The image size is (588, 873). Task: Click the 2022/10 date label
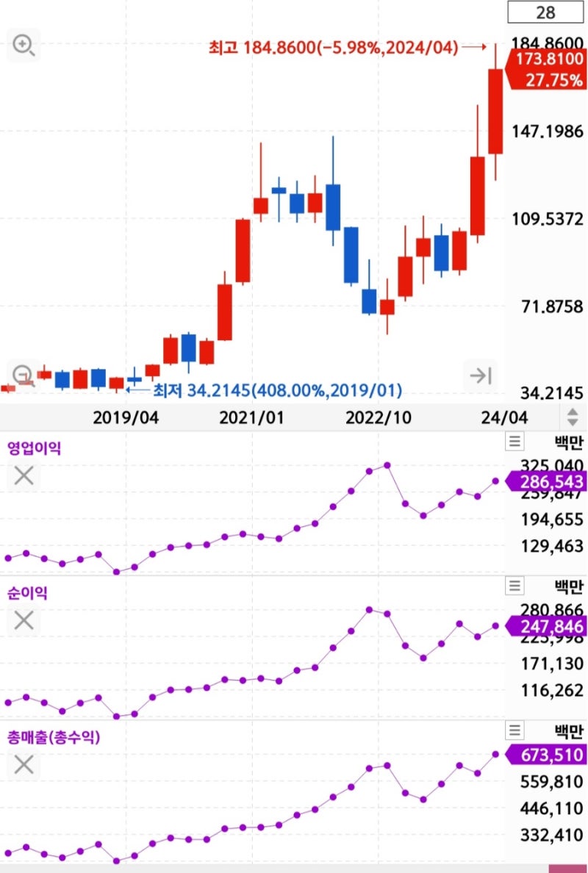coord(379,417)
